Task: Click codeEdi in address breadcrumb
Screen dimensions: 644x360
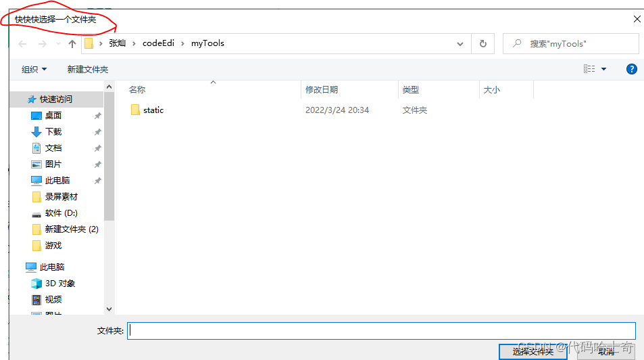Action: click(x=159, y=43)
